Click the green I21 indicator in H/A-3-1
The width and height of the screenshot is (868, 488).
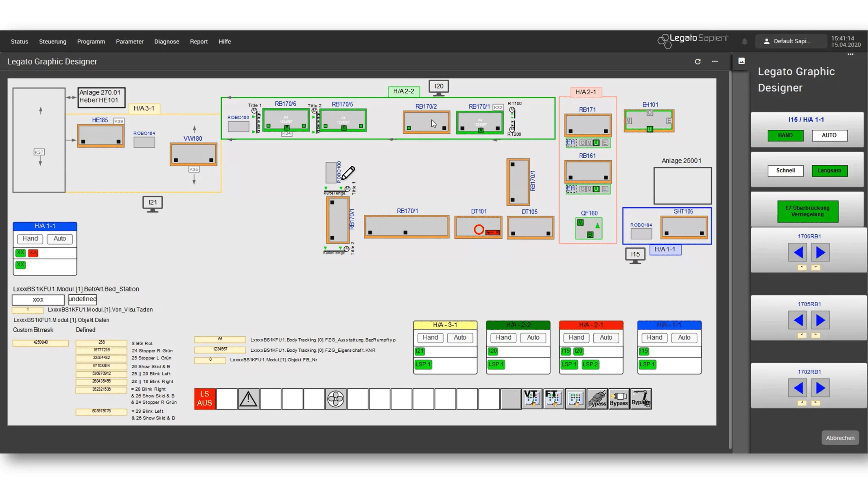[420, 351]
